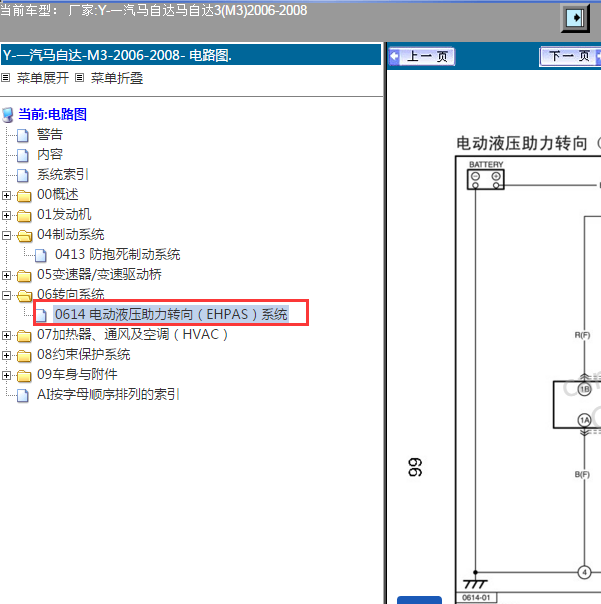Viewport: 601px width, 604px height.
Task: Select the 00概述 folder label
Action: [x=57, y=195]
